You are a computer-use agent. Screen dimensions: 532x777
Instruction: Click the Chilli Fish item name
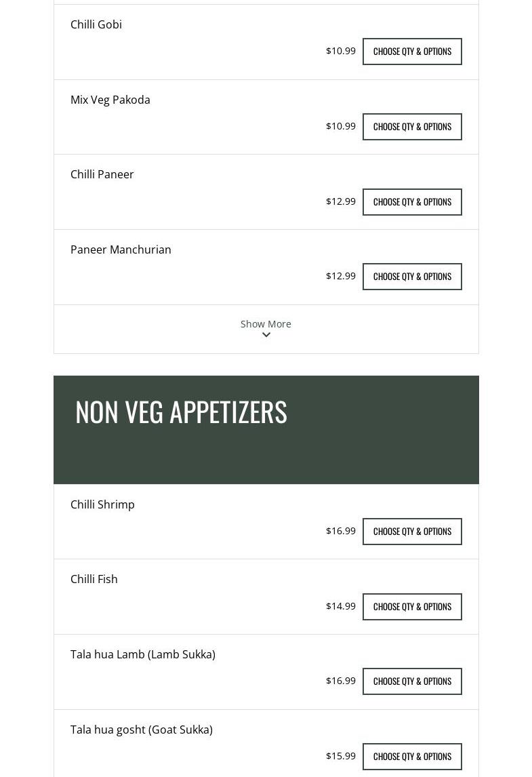pos(94,579)
